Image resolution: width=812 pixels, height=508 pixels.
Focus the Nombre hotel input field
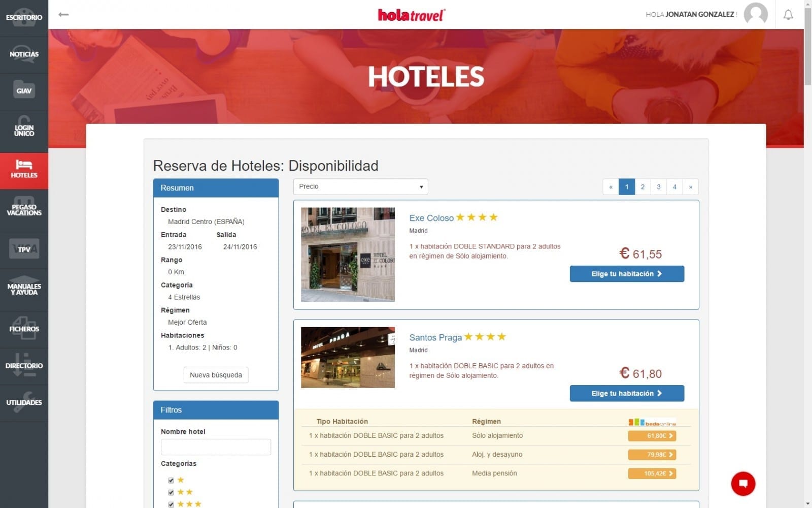(x=216, y=447)
